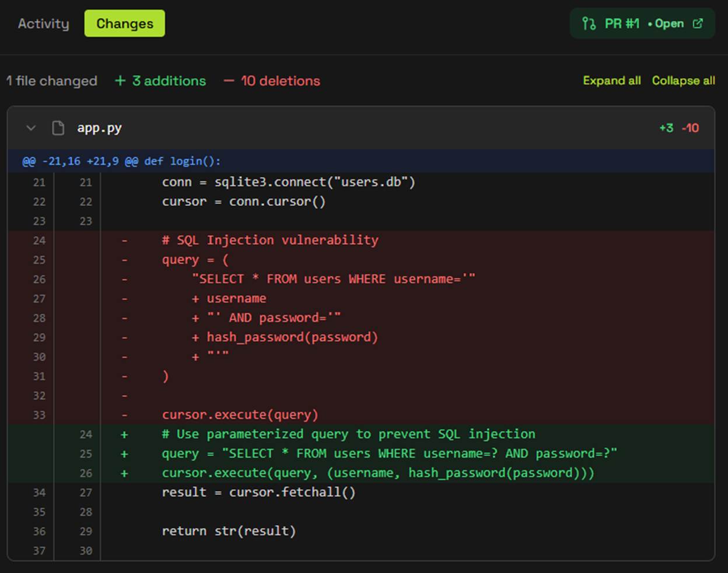The width and height of the screenshot is (728, 573).
Task: Click the 3 additions summary text
Action: (160, 81)
